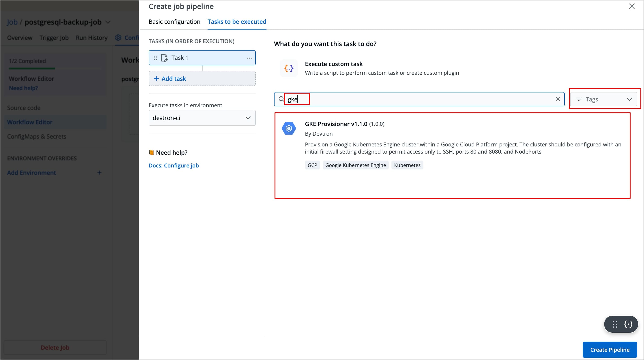Viewport: 644px width, 360px height.
Task: Click the code braces icon at bottom right
Action: (x=628, y=324)
